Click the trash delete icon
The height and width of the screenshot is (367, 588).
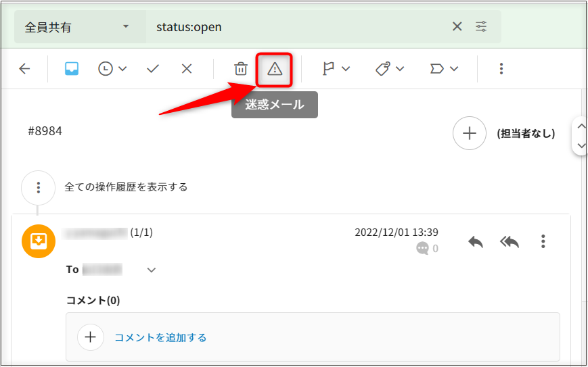240,68
